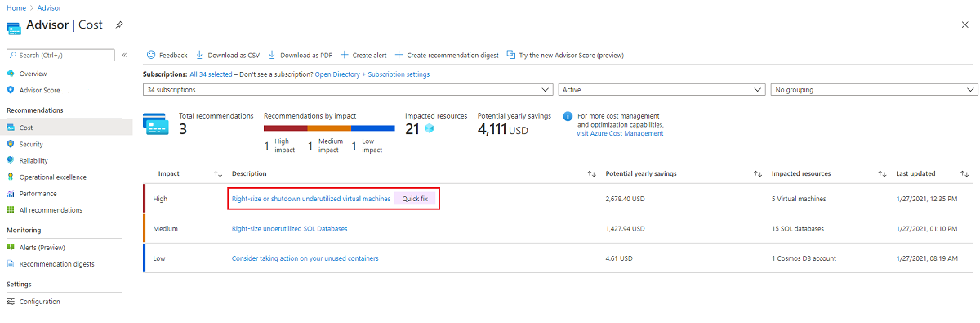Image resolution: width=980 pixels, height=323 pixels.
Task: Click the pin icon beside Advisor title
Action: [118, 25]
